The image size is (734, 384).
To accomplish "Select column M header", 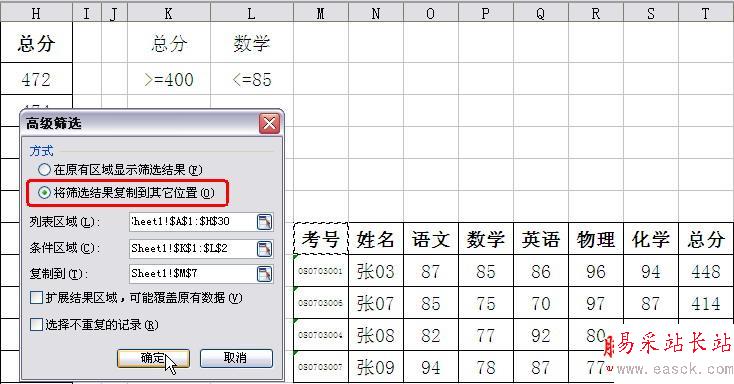I will click(321, 14).
